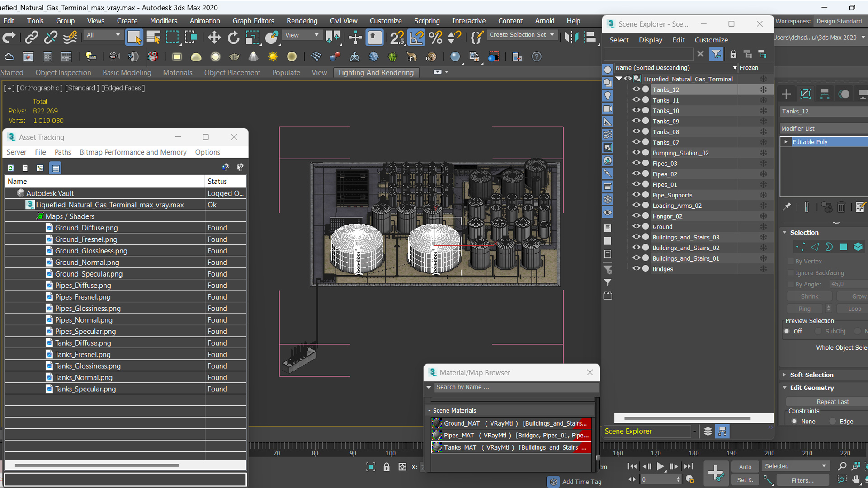Switch Asset Tracking to table view
The height and width of the screenshot is (488, 868).
click(x=56, y=168)
